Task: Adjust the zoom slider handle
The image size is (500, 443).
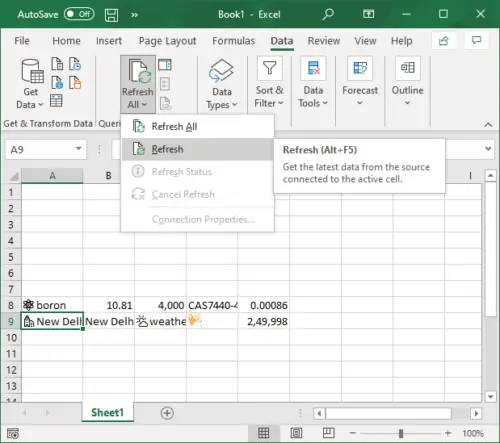Action: [x=401, y=433]
